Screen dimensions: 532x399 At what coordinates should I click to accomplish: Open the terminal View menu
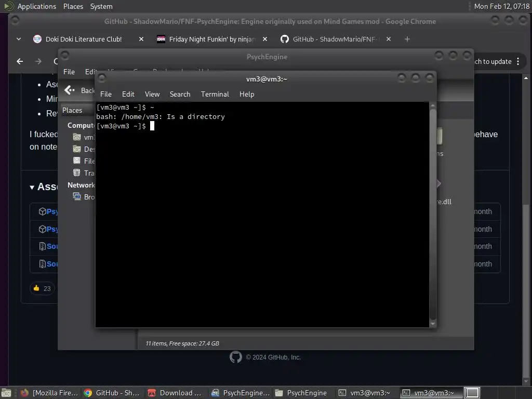152,95
